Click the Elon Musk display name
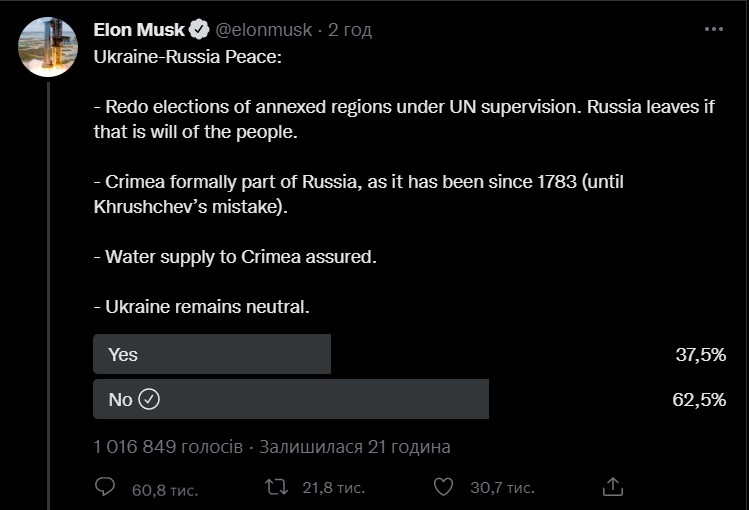Viewport: 749px width, 510px height. [x=139, y=30]
